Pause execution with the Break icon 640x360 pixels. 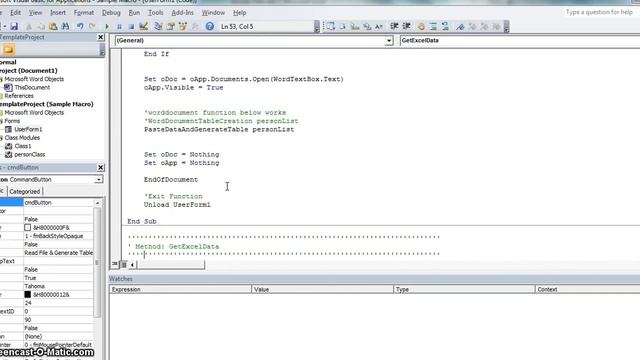[119, 27]
